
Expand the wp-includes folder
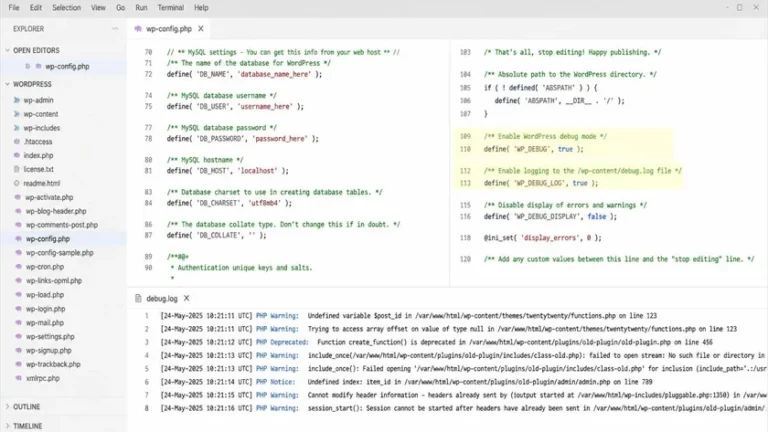point(17,128)
